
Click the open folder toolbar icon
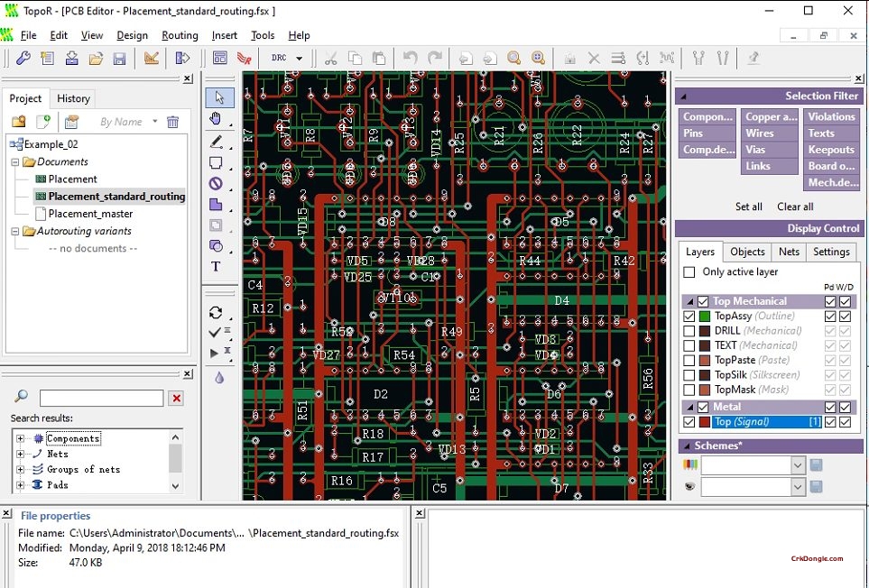[96, 59]
